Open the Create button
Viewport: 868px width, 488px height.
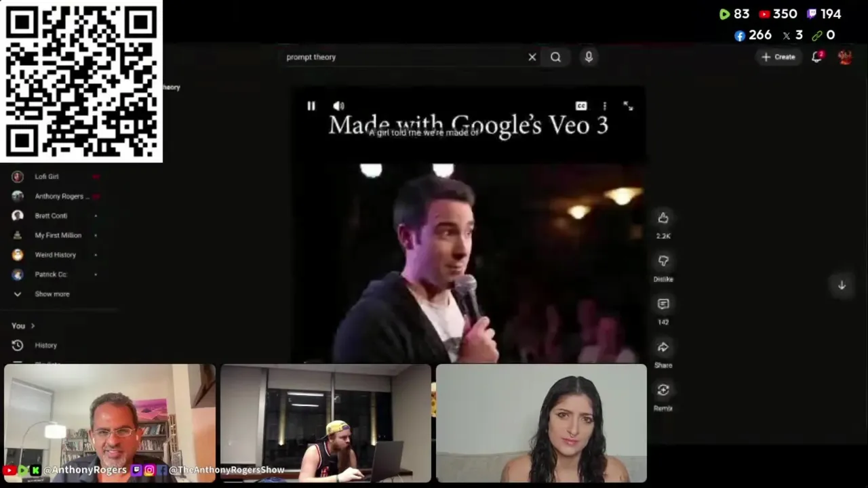point(778,57)
